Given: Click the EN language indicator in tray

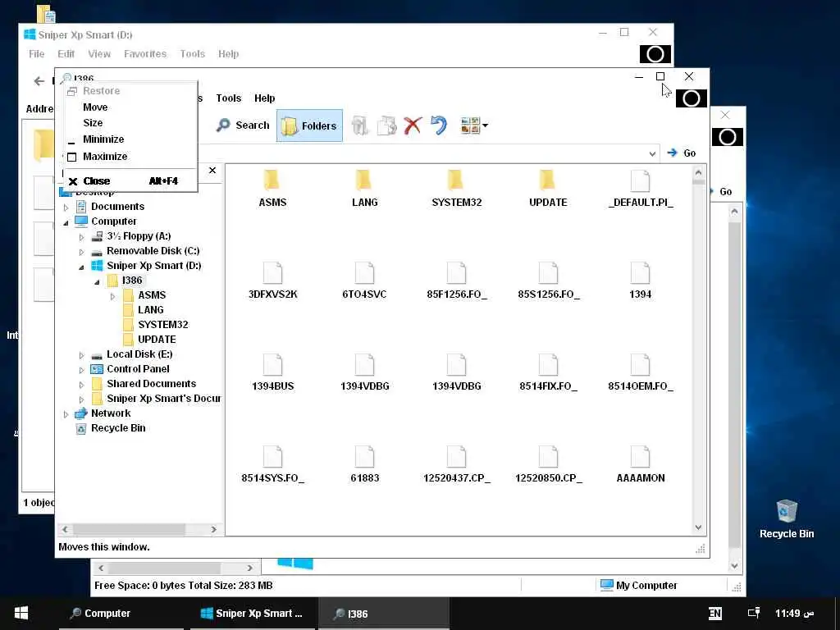Looking at the screenshot, I should tap(714, 614).
